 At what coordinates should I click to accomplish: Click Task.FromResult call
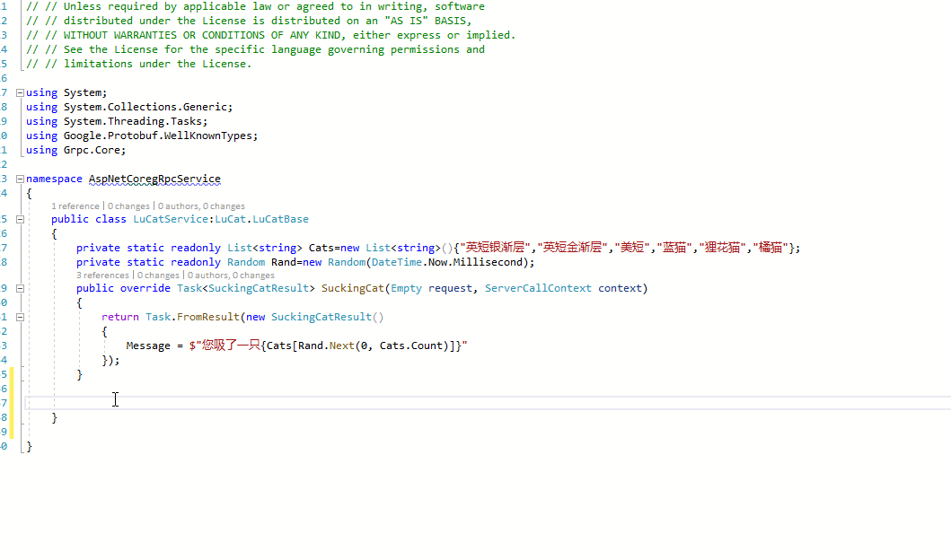[x=193, y=317]
